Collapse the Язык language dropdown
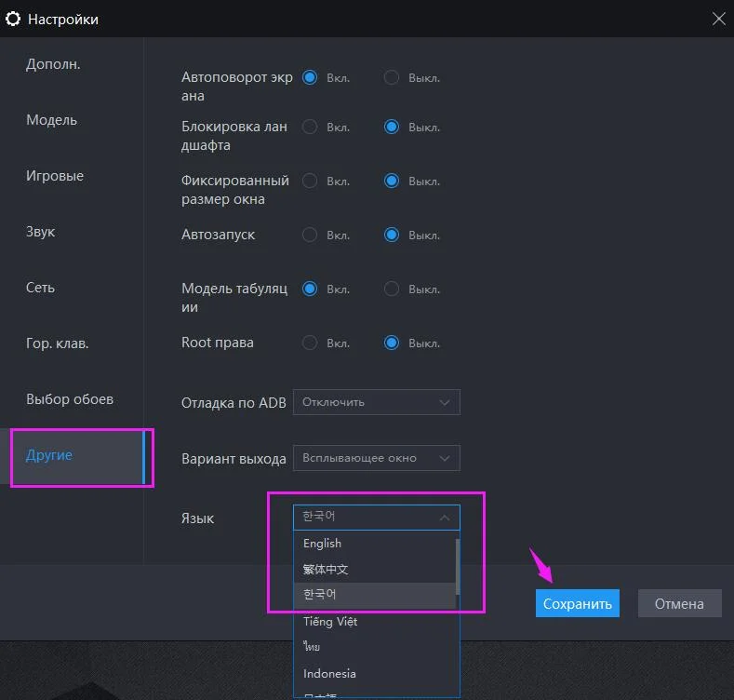The image size is (734, 700). 377,518
